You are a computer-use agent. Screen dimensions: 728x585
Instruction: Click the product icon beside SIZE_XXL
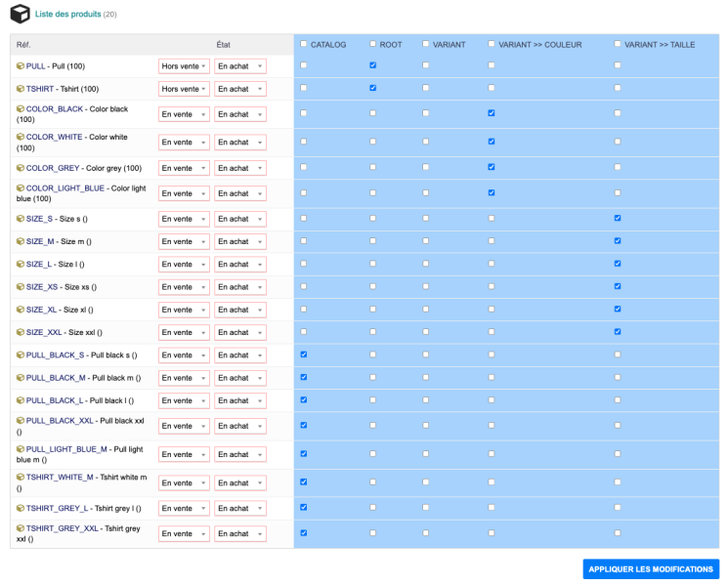[20, 332]
